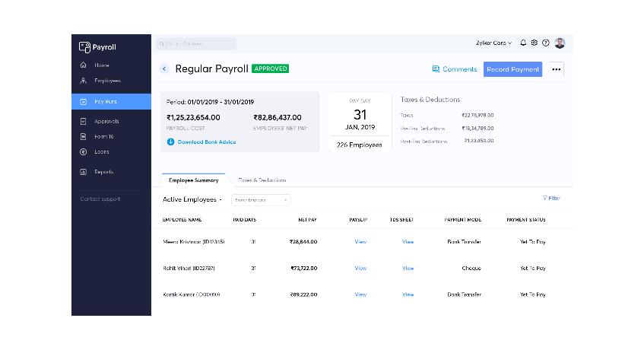Viewport: 644px width, 350px height.
Task: Click the Home house icon
Action: (84, 65)
